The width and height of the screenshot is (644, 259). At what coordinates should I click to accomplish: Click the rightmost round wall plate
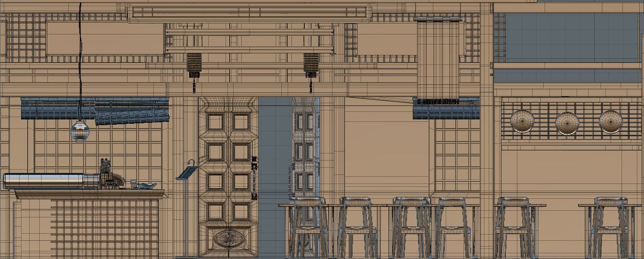(x=611, y=122)
